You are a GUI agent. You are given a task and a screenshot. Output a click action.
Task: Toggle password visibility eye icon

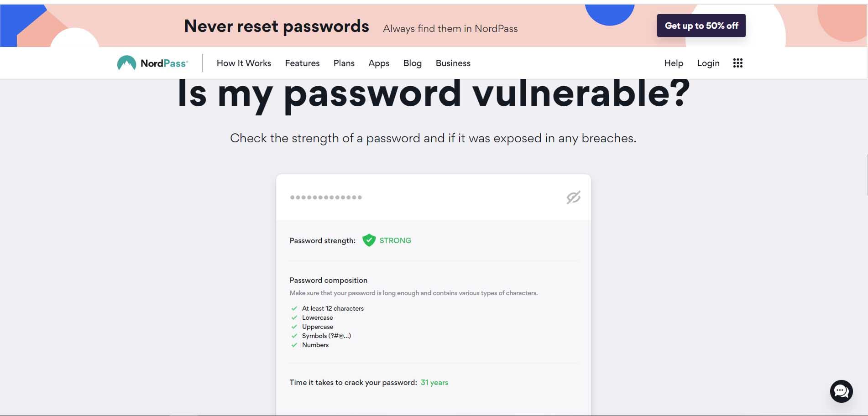point(573,198)
